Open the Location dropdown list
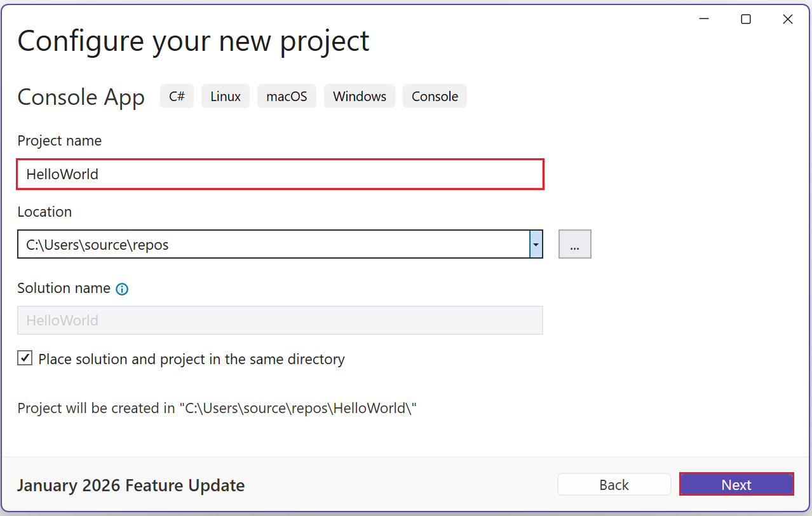Image resolution: width=812 pixels, height=516 pixels. [x=536, y=244]
